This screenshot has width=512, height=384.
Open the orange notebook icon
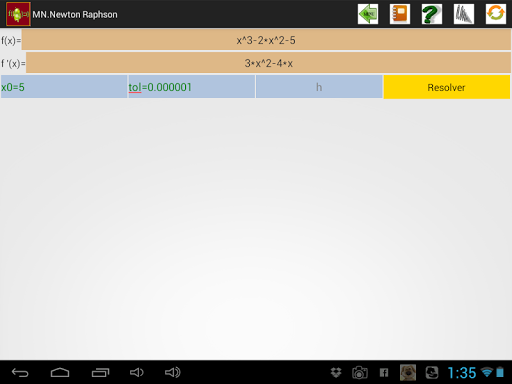click(x=400, y=14)
